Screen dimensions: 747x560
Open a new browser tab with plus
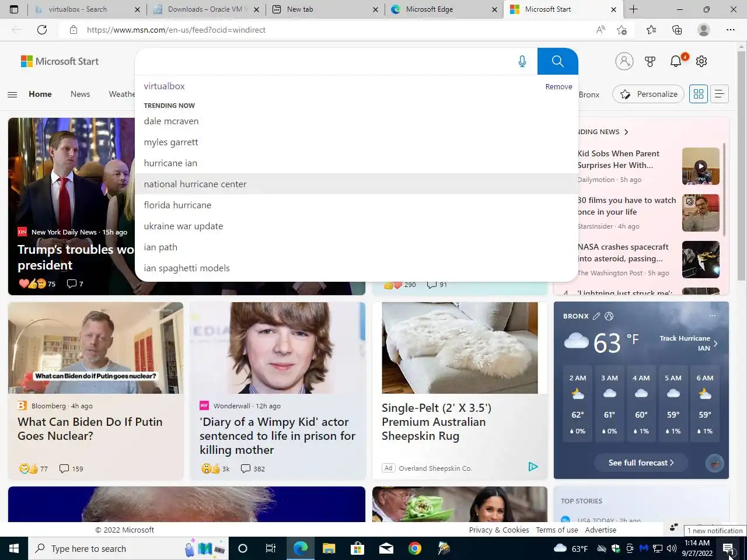[633, 9]
